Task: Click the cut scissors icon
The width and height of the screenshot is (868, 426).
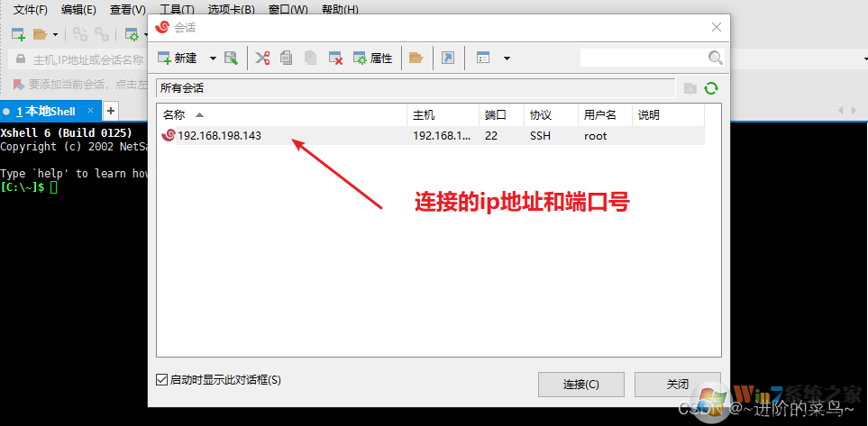Action: 262,58
